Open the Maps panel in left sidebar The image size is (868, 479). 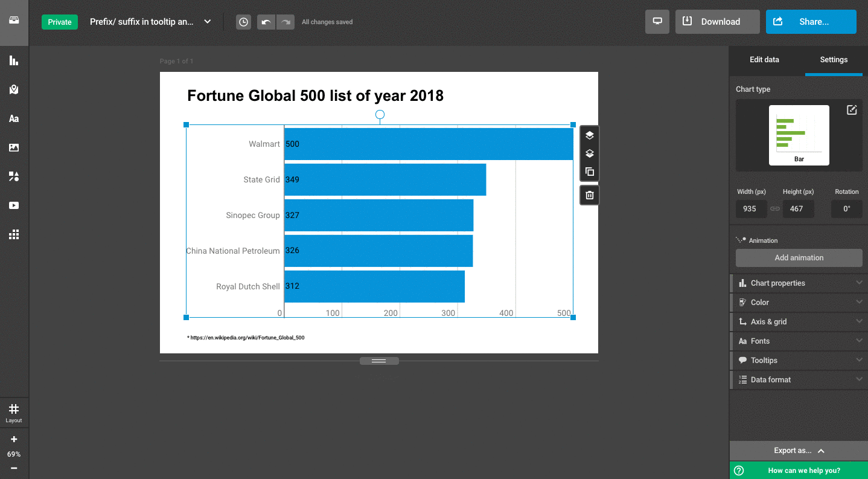[14, 89]
